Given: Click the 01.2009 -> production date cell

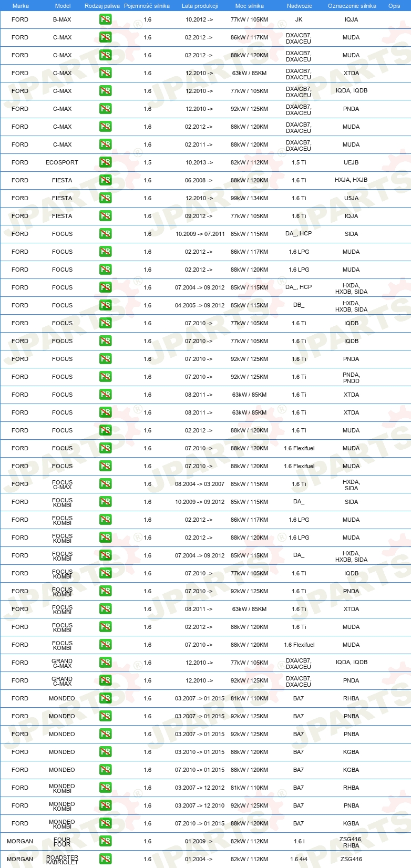Looking at the screenshot, I should coord(199,842).
